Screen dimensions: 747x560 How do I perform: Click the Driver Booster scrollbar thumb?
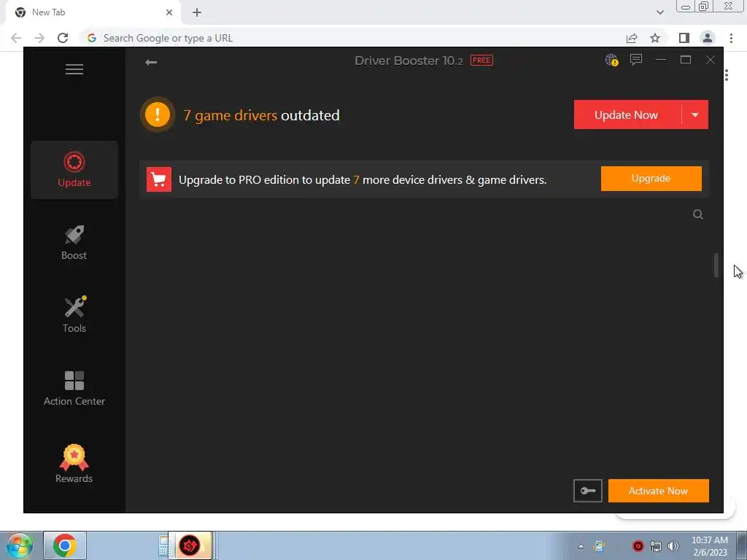point(716,265)
